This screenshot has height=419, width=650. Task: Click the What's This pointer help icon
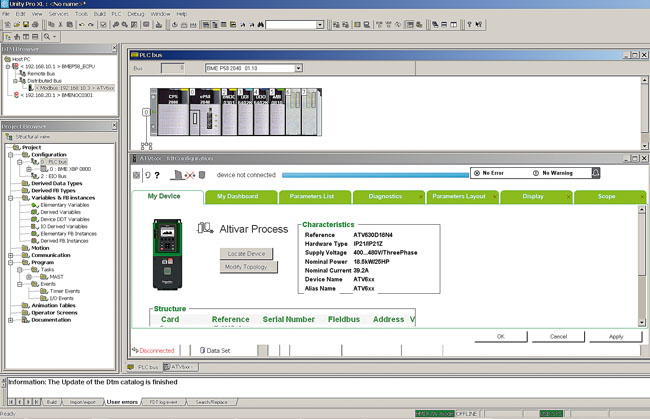(x=479, y=25)
